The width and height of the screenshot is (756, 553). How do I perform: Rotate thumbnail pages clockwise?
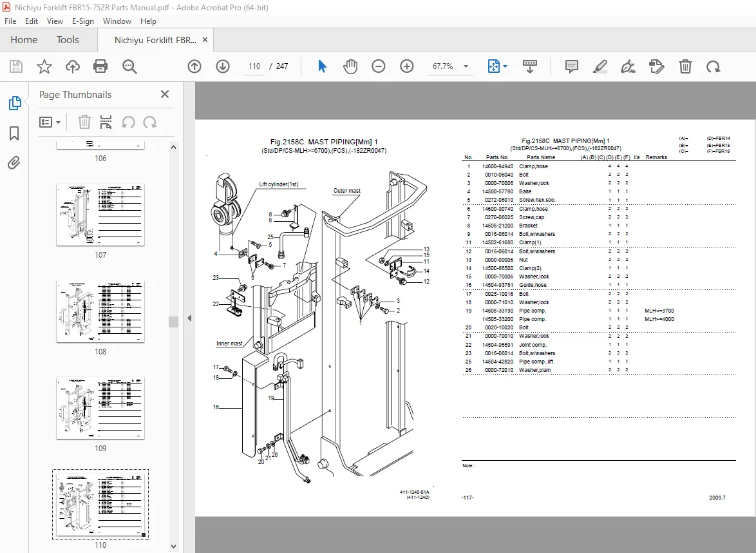tap(150, 122)
